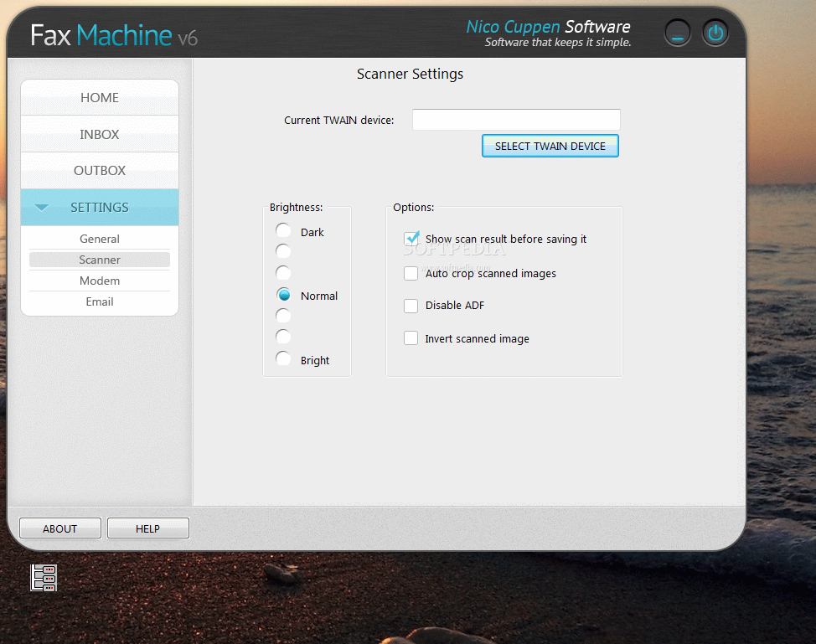The width and height of the screenshot is (816, 644).
Task: Click the minimize round button
Action: 678,33
